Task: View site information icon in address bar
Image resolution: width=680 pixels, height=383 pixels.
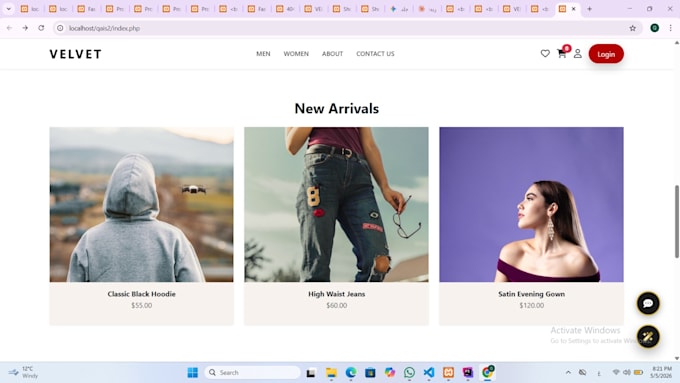Action: coord(60,28)
